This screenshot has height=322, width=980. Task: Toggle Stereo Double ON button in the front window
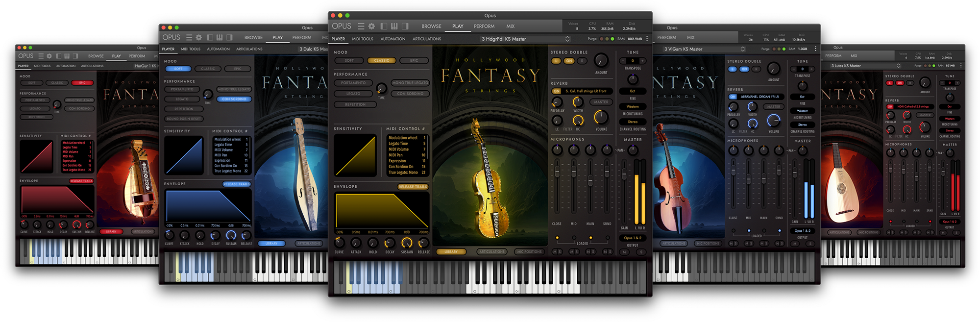pyautogui.click(x=569, y=61)
